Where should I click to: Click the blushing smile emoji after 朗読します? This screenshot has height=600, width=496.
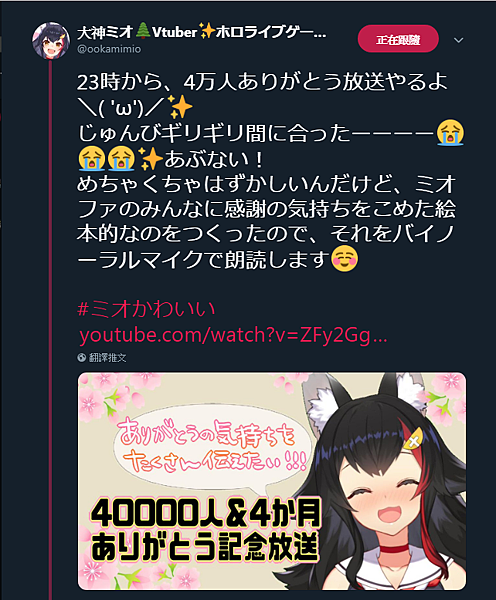click(344, 259)
